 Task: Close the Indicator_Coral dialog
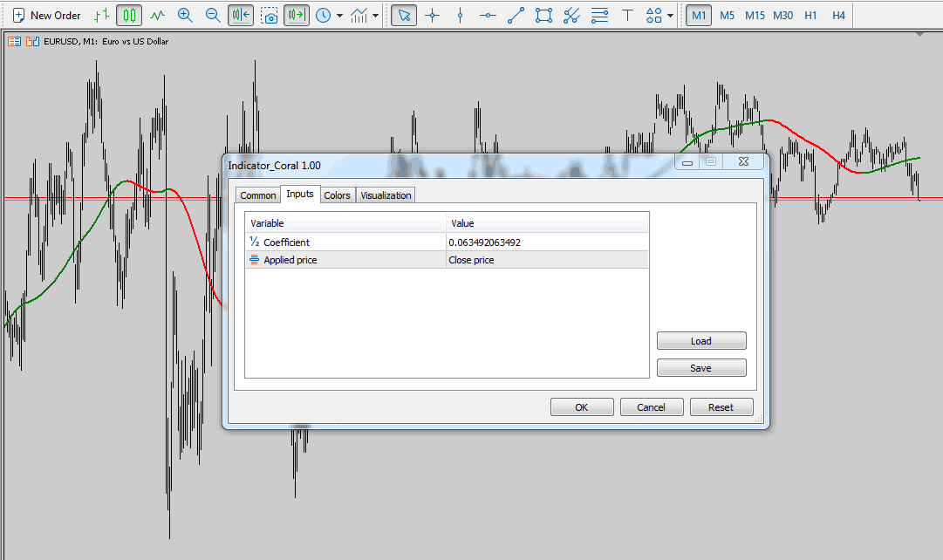(x=743, y=161)
